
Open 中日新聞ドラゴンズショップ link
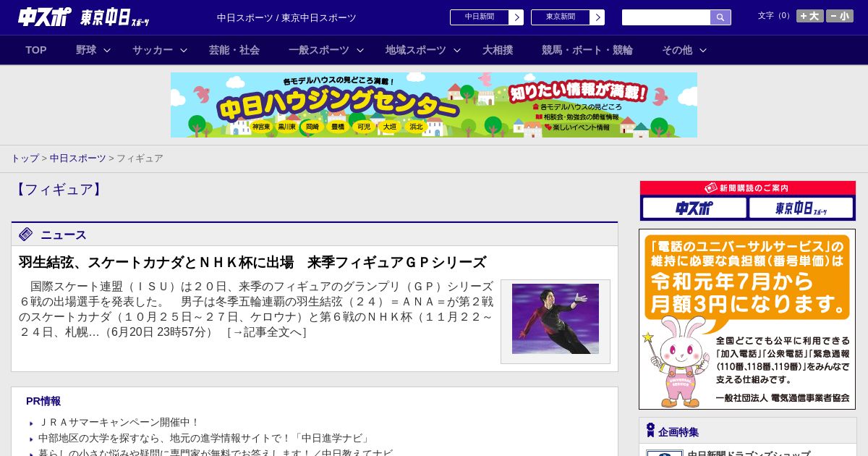click(749, 453)
